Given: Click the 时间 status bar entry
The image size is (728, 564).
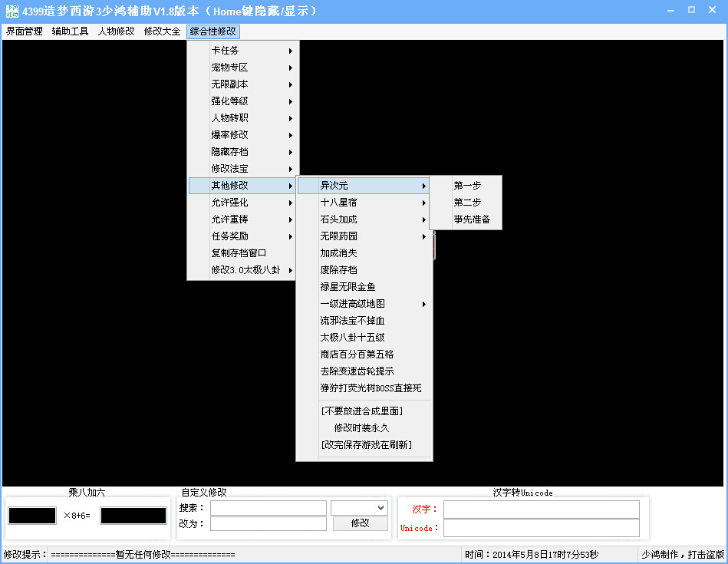Looking at the screenshot, I should 532,555.
